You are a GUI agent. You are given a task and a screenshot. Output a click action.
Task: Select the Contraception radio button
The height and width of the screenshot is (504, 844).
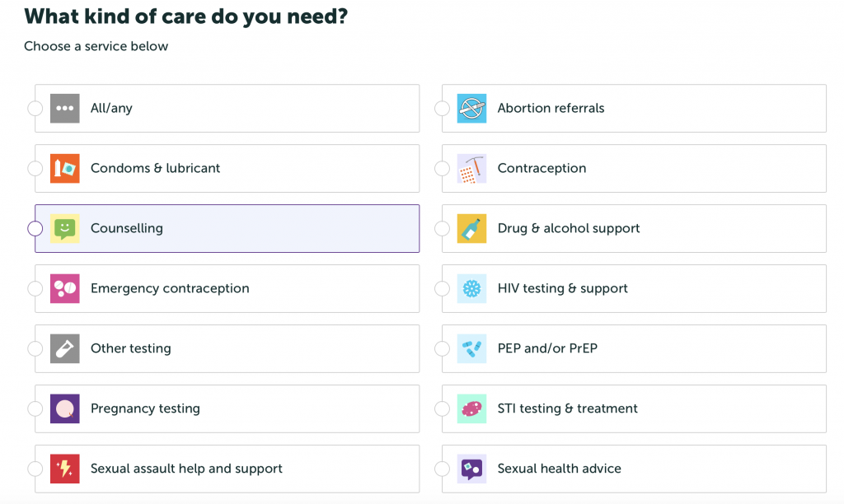coord(442,168)
